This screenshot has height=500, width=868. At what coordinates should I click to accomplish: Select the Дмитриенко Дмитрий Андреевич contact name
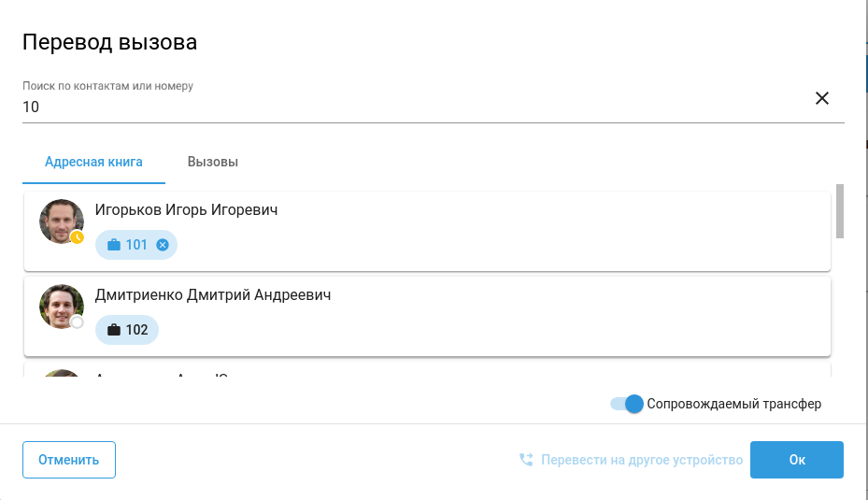[x=213, y=295]
